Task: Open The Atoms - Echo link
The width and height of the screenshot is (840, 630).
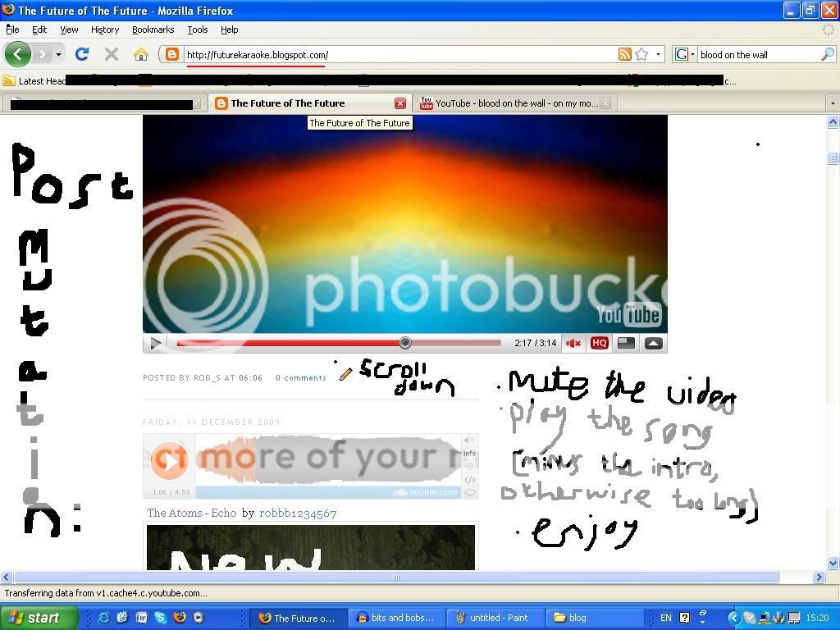Action: 192,514
